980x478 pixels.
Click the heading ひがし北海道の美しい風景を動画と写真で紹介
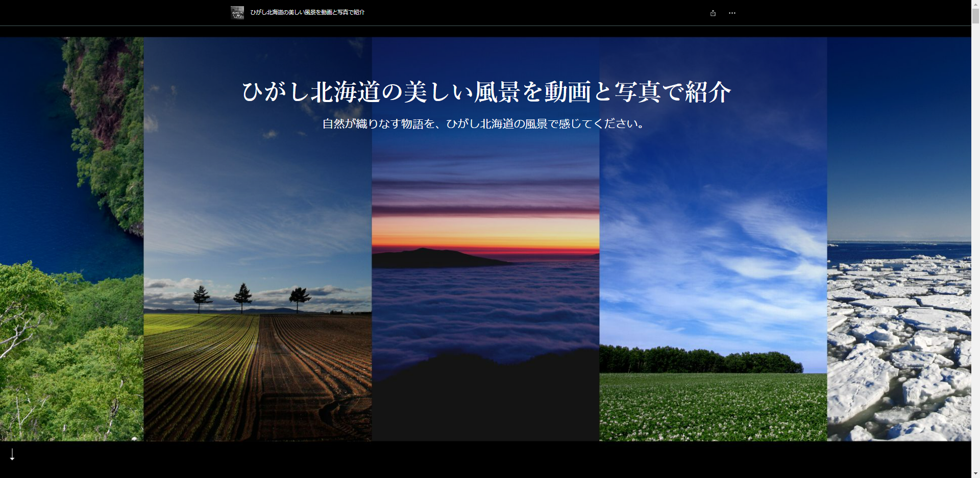click(x=486, y=92)
